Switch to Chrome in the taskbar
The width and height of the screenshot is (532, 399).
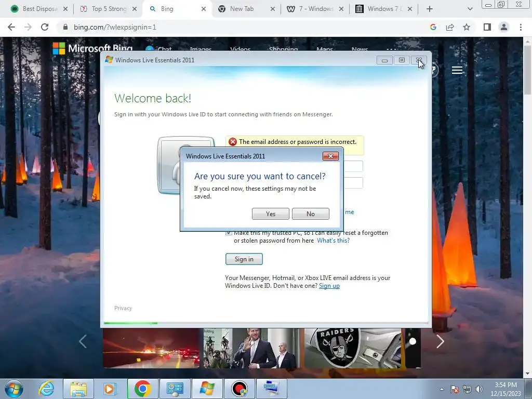(x=142, y=389)
